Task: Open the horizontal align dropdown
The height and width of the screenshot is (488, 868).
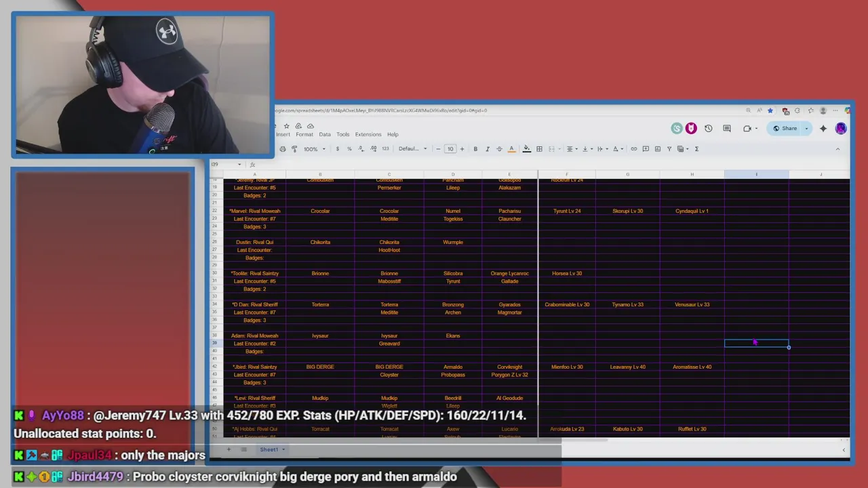Action: (x=572, y=149)
